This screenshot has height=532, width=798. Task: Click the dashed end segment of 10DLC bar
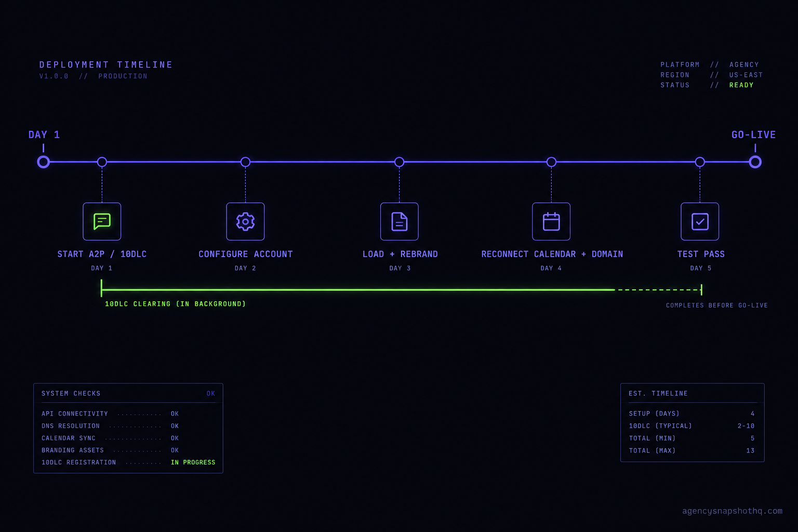point(659,289)
